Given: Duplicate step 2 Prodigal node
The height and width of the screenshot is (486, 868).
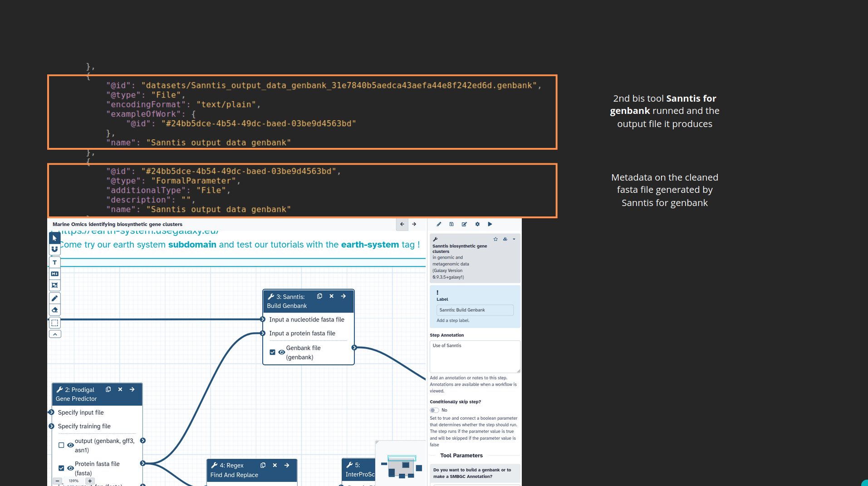Looking at the screenshot, I should click(108, 389).
